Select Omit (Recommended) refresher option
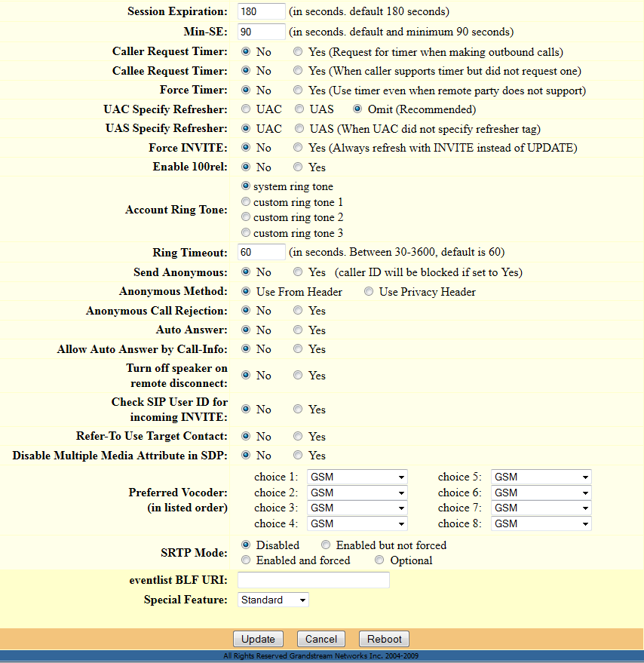This screenshot has width=644, height=663. pos(357,109)
